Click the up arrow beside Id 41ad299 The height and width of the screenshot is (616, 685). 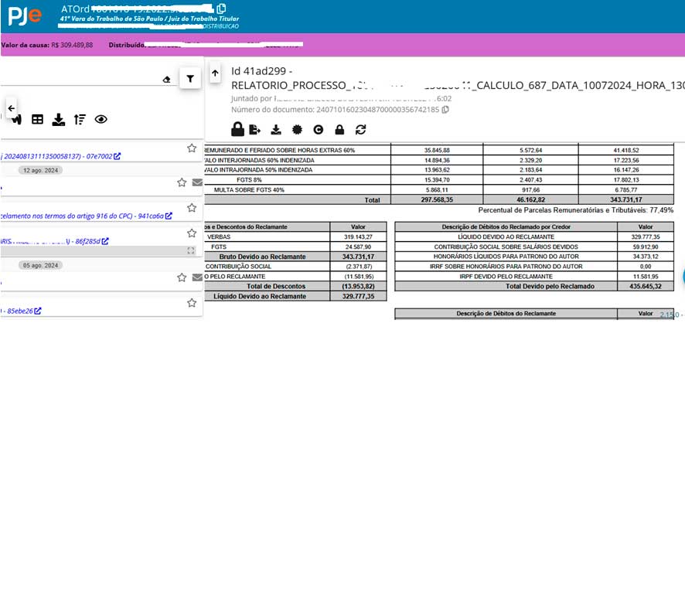click(215, 73)
